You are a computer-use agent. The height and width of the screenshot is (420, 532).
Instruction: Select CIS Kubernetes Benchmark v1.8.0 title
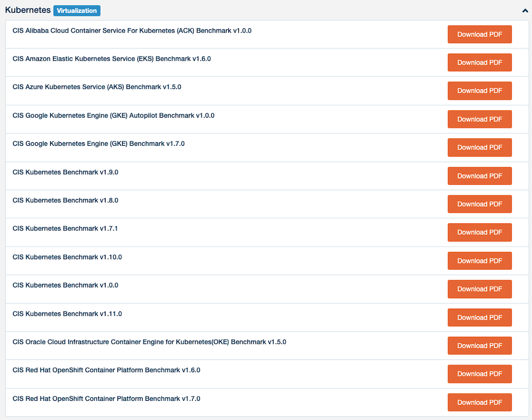65,200
